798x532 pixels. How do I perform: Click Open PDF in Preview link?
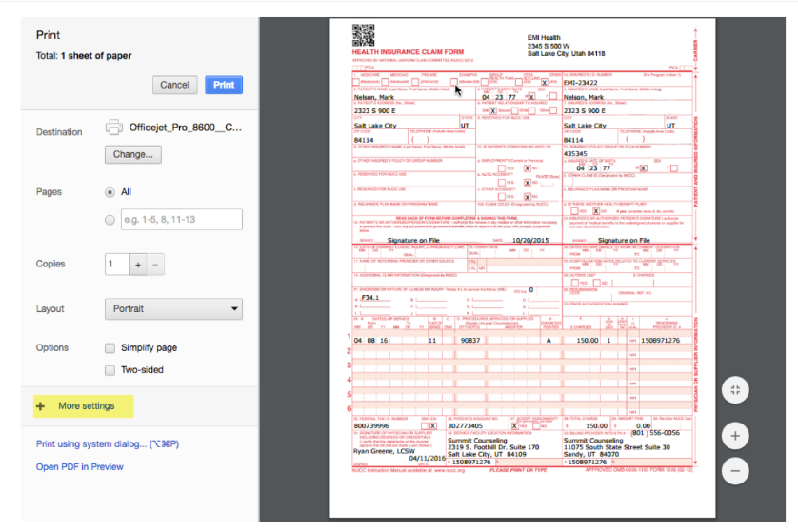click(79, 467)
